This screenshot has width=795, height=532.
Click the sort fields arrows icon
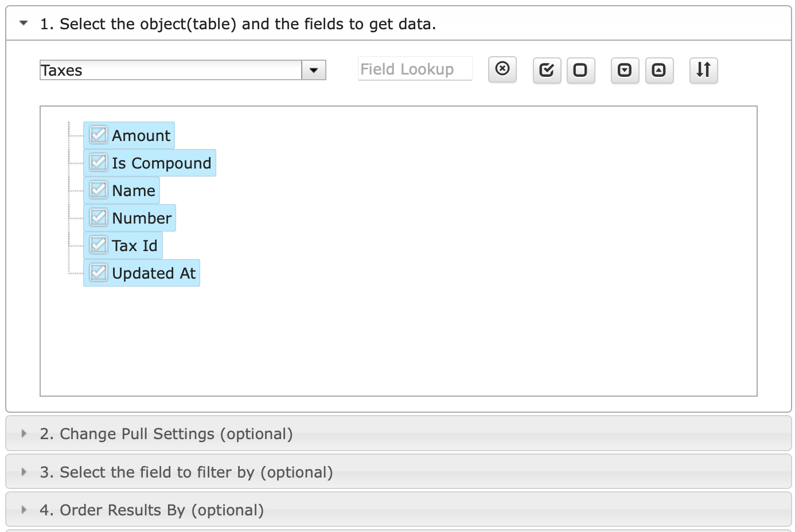[x=703, y=70]
